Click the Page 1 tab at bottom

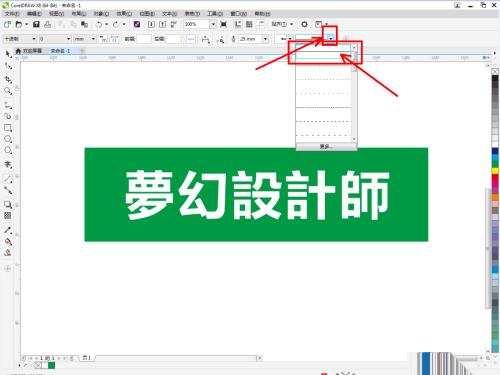(87, 358)
